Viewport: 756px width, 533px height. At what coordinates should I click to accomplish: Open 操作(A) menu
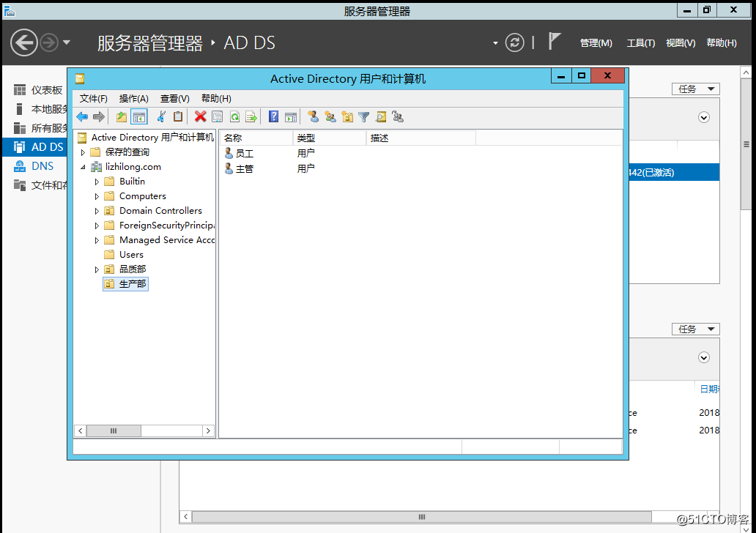coord(133,98)
